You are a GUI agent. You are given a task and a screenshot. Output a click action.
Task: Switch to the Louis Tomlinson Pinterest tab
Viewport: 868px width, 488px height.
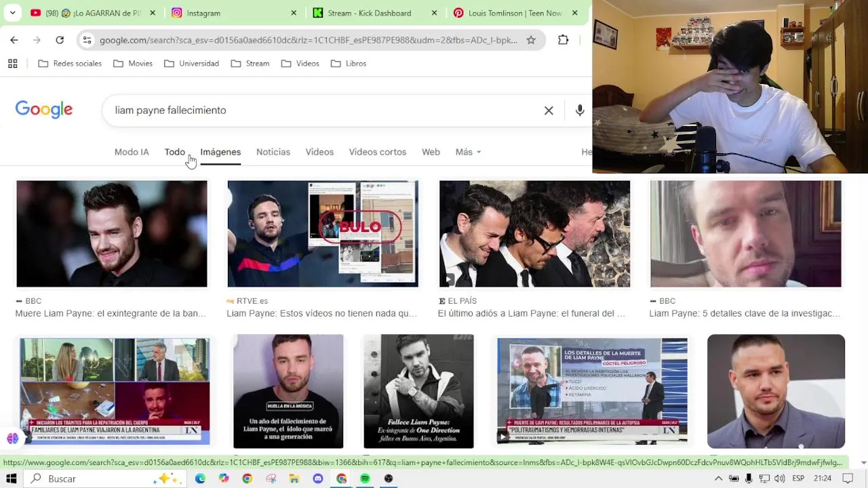pos(515,13)
